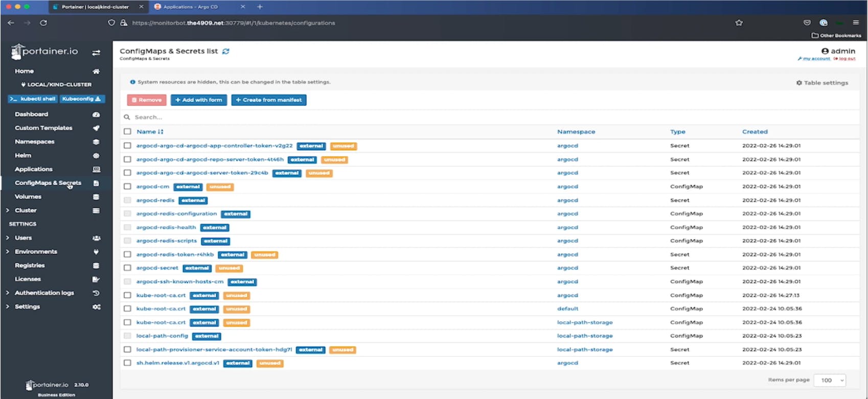Open the local-path-storage namespace for local-path-config
Screen dimensions: 868x399
coord(585,336)
